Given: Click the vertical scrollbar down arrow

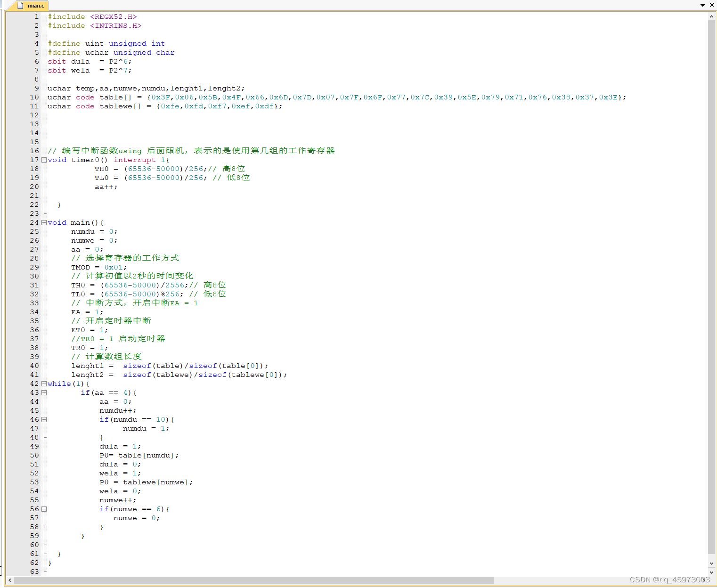Looking at the screenshot, I should click(x=711, y=563).
